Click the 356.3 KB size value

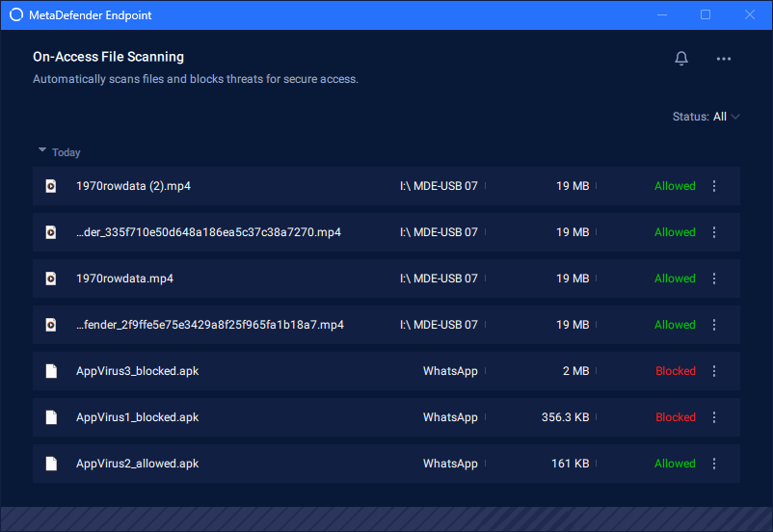pos(566,417)
